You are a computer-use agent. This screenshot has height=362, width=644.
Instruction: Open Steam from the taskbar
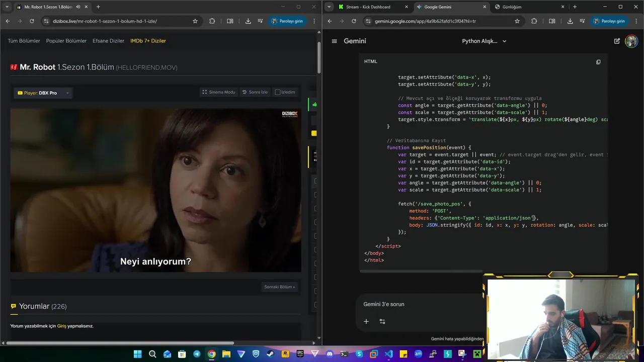[x=270, y=354]
